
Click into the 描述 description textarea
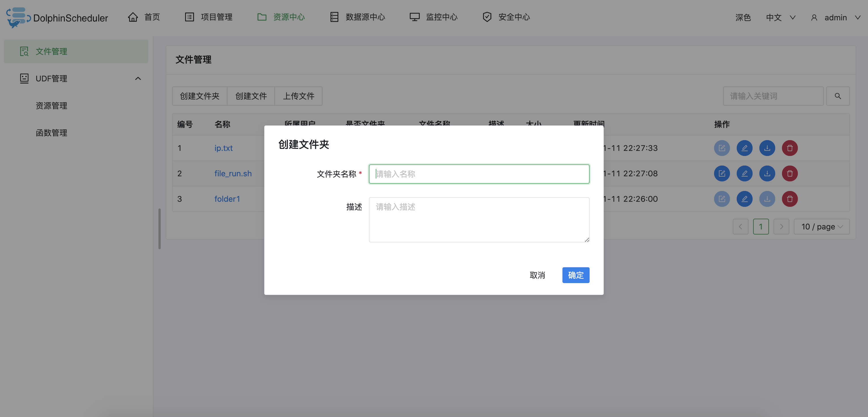pyautogui.click(x=479, y=220)
